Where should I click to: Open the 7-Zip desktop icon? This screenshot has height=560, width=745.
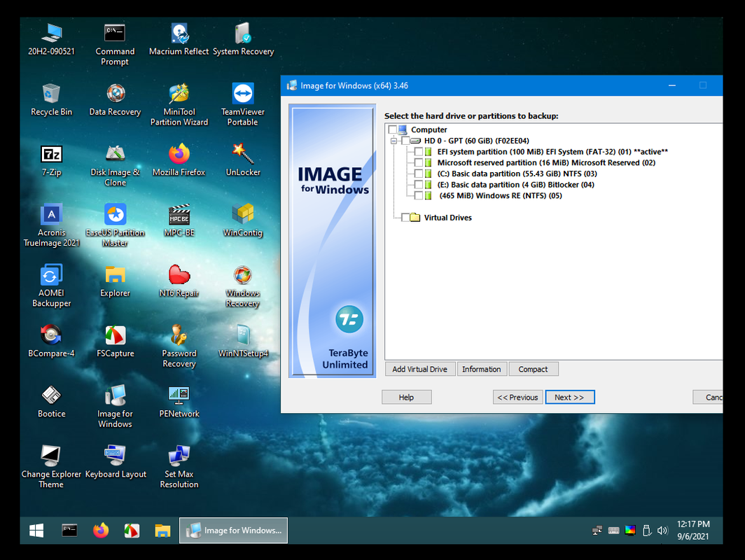coord(51,160)
